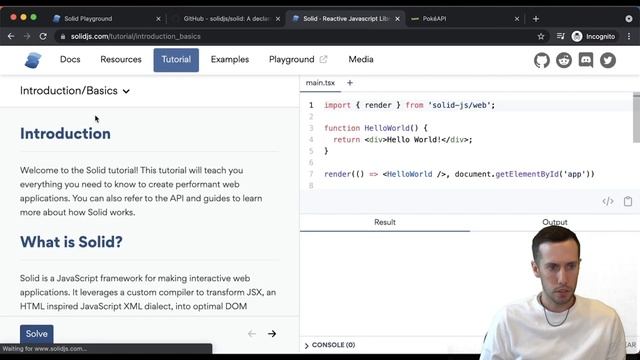
Task: Select the Output tab
Action: (x=555, y=222)
